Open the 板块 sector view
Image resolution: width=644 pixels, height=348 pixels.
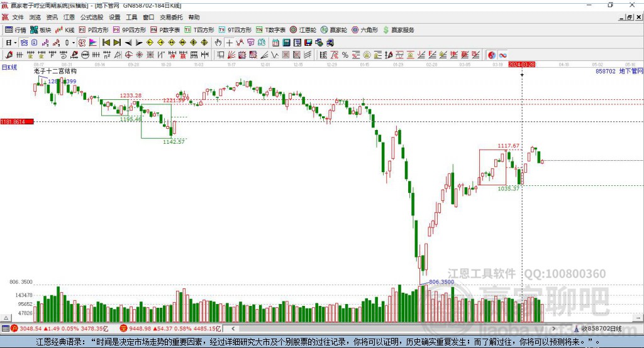point(41,30)
